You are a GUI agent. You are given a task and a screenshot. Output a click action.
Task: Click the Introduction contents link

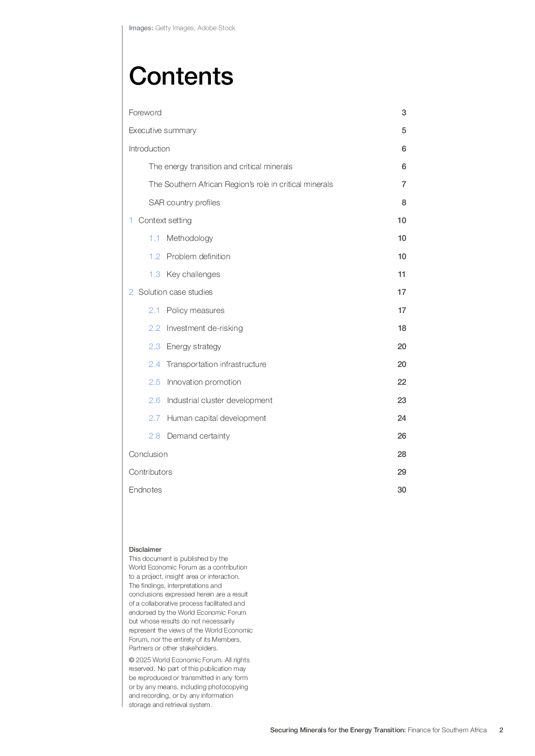click(x=149, y=149)
